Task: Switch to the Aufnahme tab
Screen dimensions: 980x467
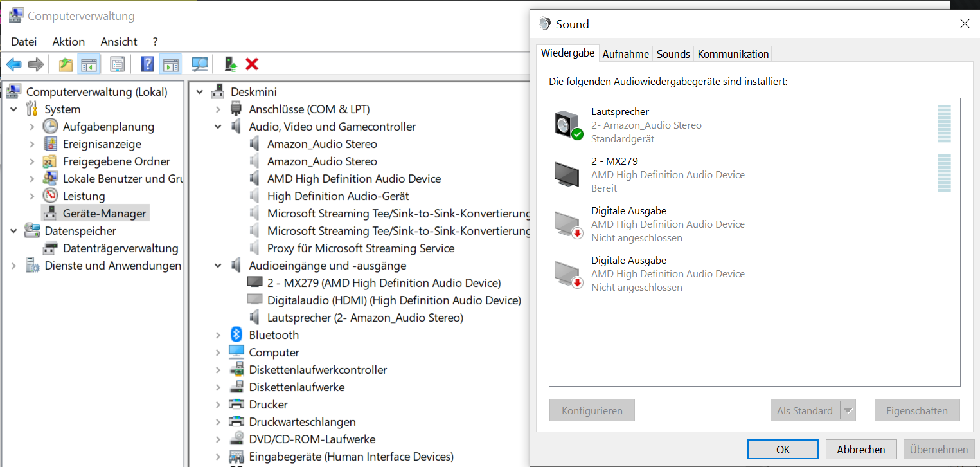Action: 625,54
